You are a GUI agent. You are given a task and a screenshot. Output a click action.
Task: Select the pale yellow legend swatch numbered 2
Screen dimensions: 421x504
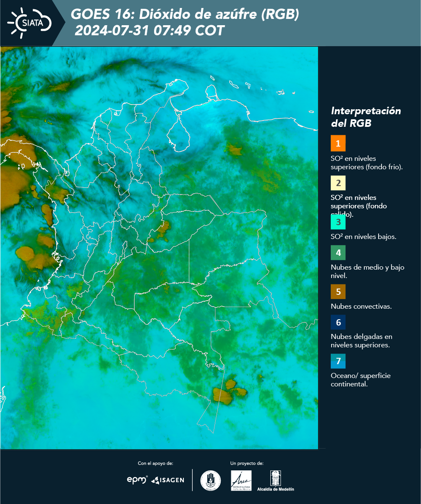point(338,183)
